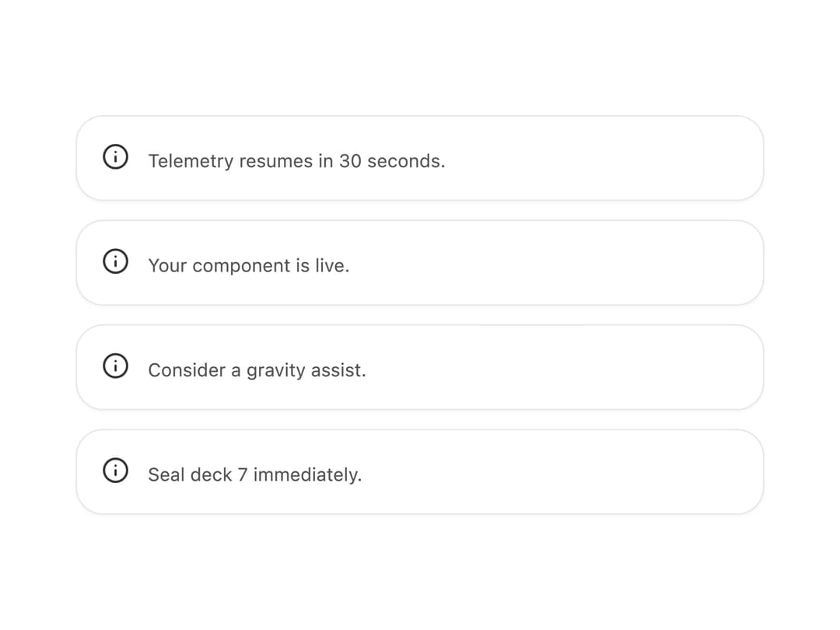Image resolution: width=840 pixels, height=630 pixels.
Task: Select the 'Consider a gravity assist.' message
Action: pyautogui.click(x=257, y=370)
